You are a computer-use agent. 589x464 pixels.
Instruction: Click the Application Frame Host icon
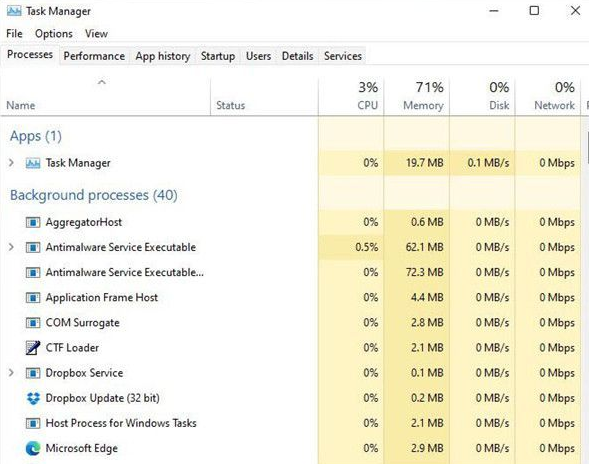pos(33,298)
